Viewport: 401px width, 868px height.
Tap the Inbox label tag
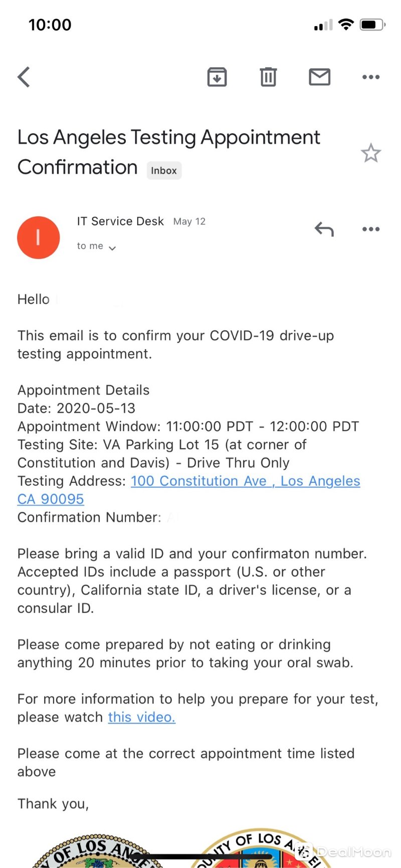164,170
